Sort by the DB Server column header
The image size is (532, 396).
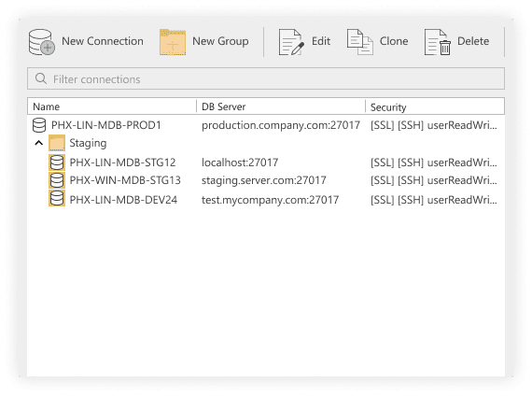tap(281, 106)
